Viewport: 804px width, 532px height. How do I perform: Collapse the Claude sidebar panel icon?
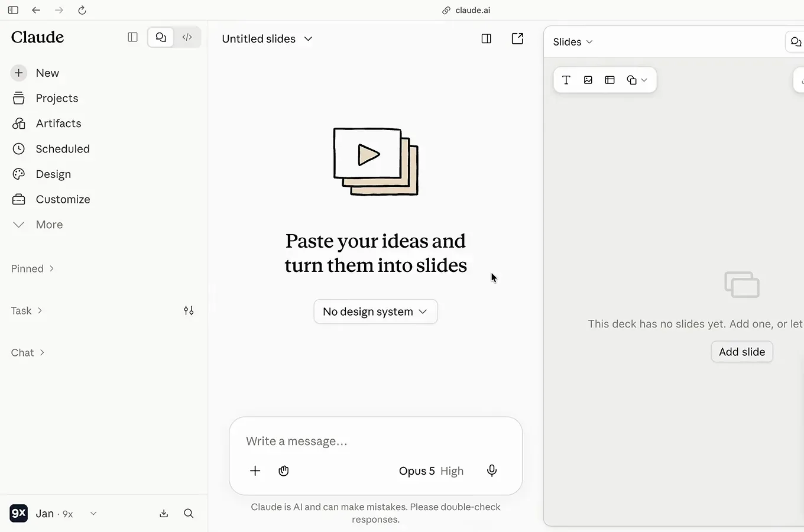[132, 37]
